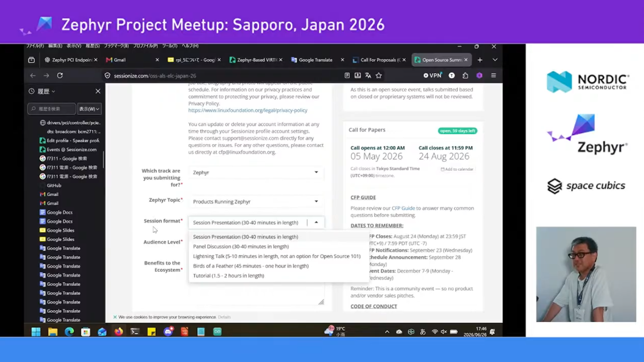Open the ツール(T) menu
The image size is (644, 362).
tap(170, 46)
